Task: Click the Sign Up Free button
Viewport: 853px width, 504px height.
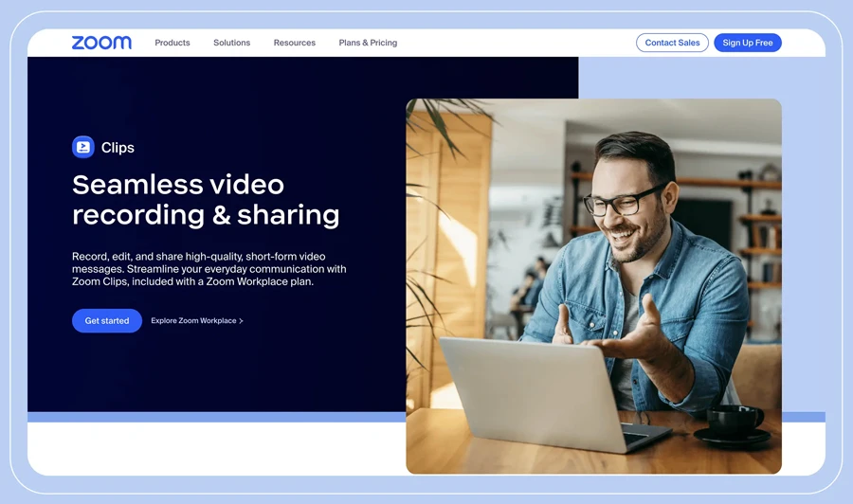Action: (x=747, y=43)
